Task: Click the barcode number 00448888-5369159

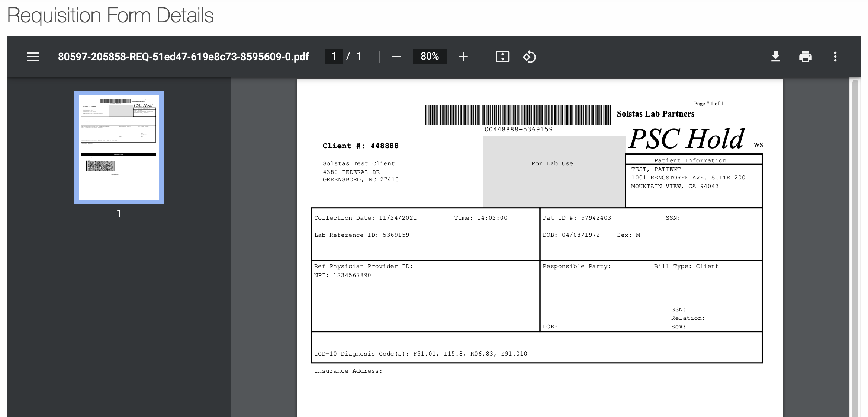Action: pos(518,129)
